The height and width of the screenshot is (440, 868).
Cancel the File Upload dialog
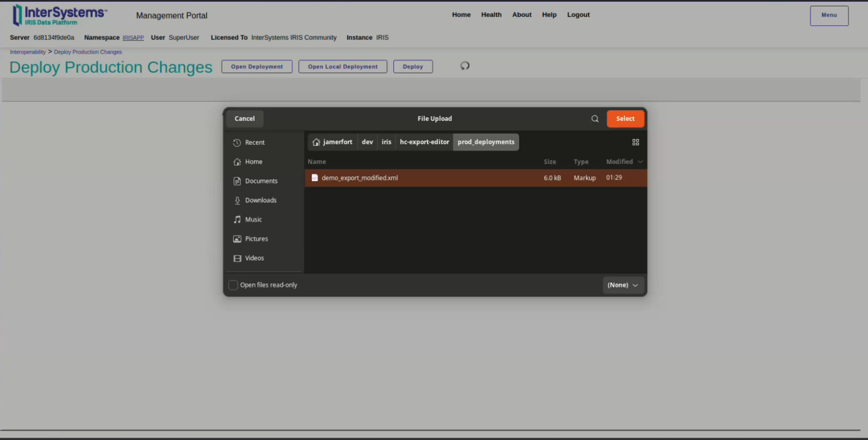pyautogui.click(x=245, y=119)
